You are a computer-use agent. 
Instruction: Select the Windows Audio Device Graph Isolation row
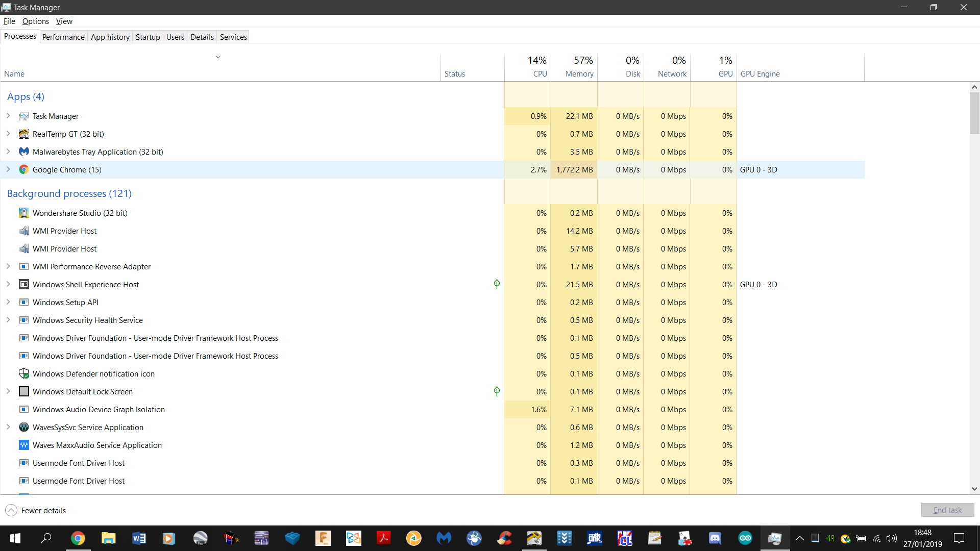point(433,410)
